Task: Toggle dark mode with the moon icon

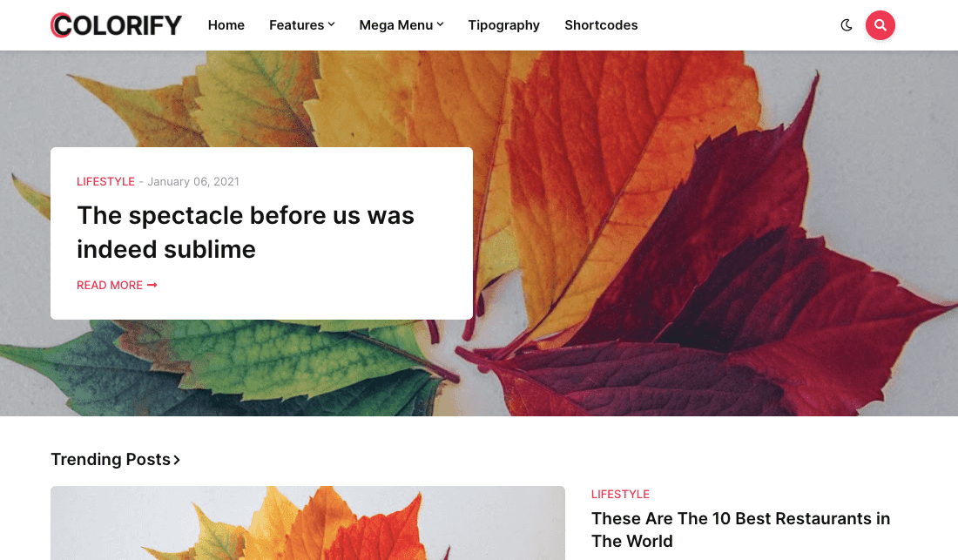Action: [847, 25]
